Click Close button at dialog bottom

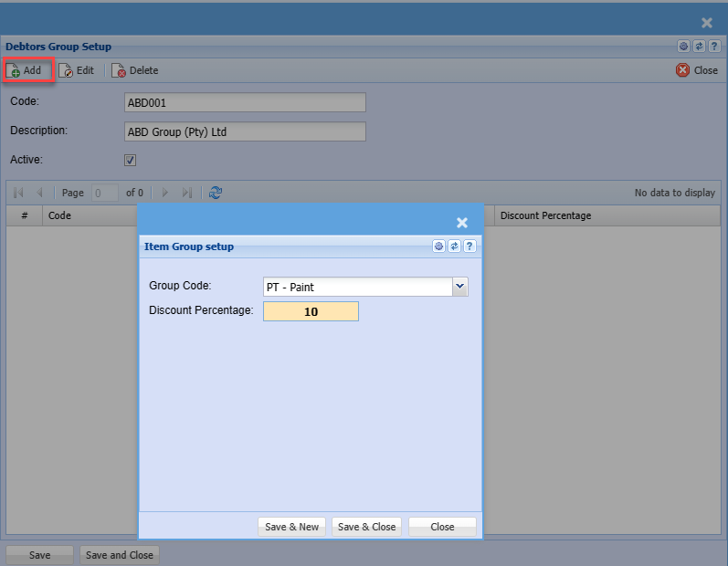tap(442, 527)
